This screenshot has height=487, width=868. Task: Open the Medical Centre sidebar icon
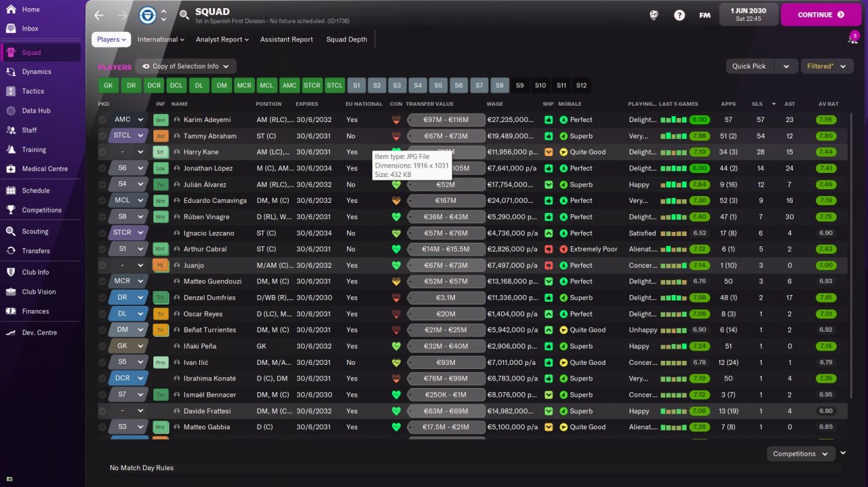pos(11,169)
